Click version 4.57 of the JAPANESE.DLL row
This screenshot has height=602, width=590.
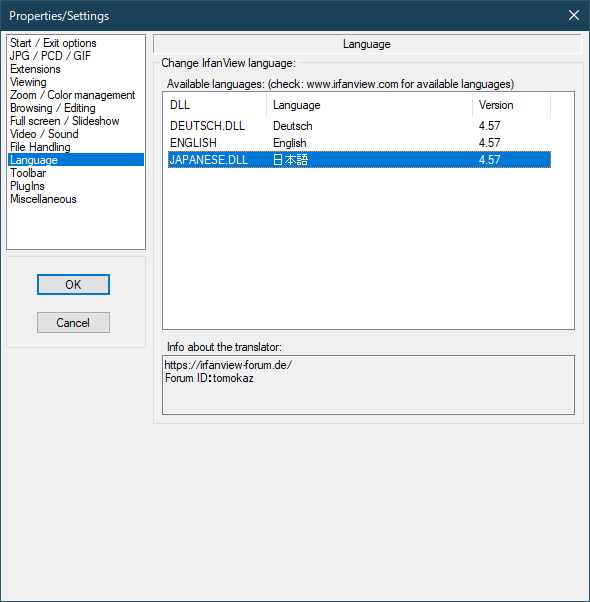[x=489, y=160]
